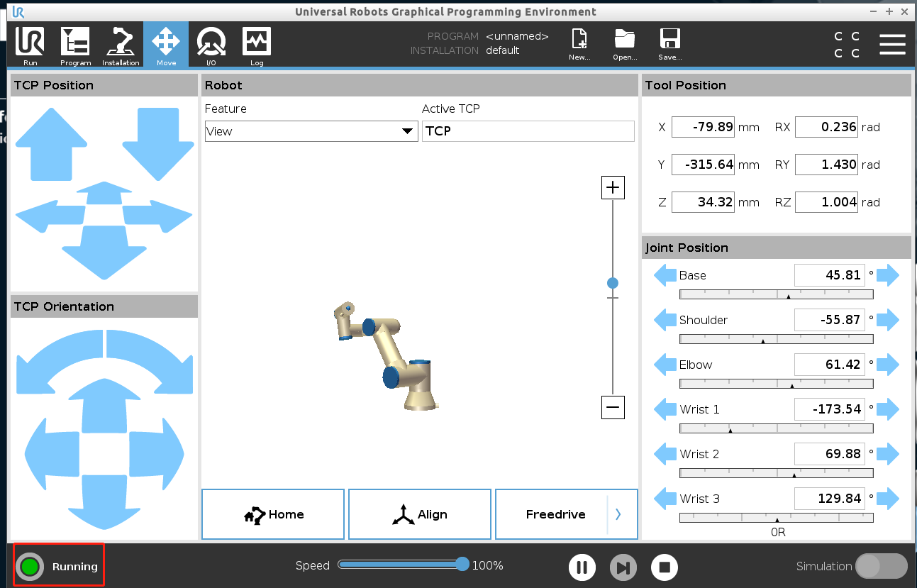The height and width of the screenshot is (588, 917).
Task: Click the green Running status indicator
Action: [29, 567]
